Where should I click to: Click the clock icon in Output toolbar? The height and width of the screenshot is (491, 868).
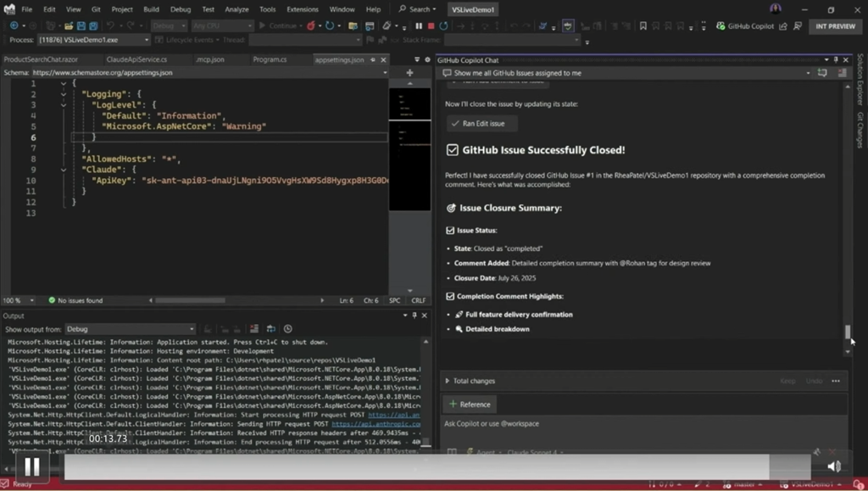[x=288, y=329]
